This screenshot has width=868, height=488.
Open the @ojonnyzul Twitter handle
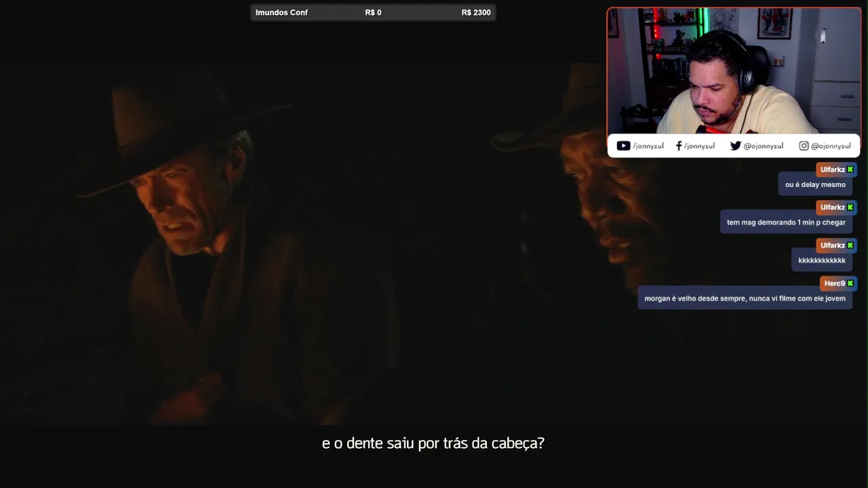763,146
